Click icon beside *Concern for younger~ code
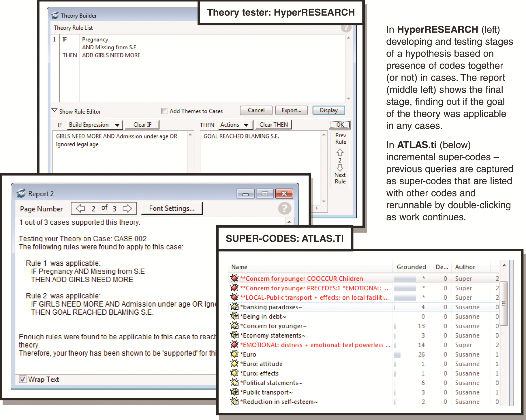526x420 pixels. (x=234, y=326)
